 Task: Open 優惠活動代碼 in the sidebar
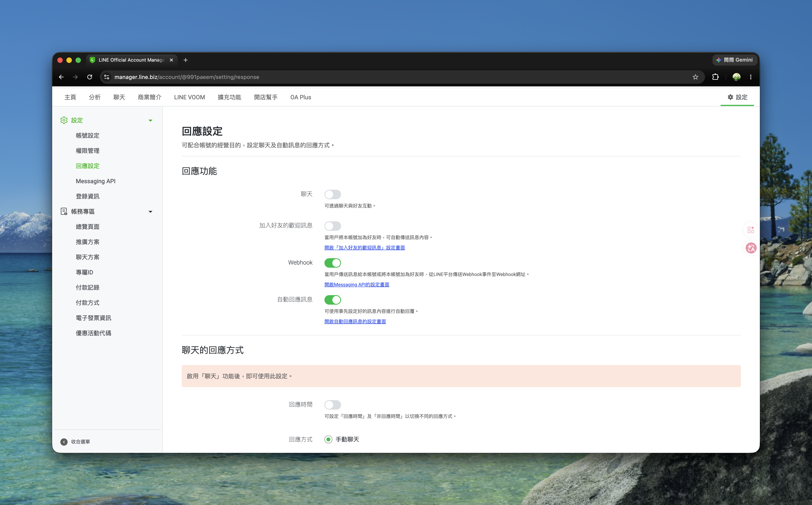pyautogui.click(x=94, y=333)
